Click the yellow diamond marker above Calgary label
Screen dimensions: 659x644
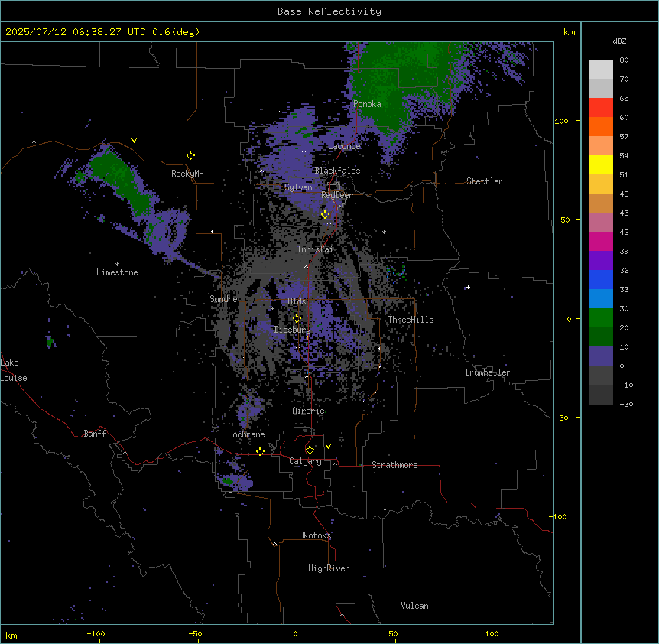click(x=310, y=450)
